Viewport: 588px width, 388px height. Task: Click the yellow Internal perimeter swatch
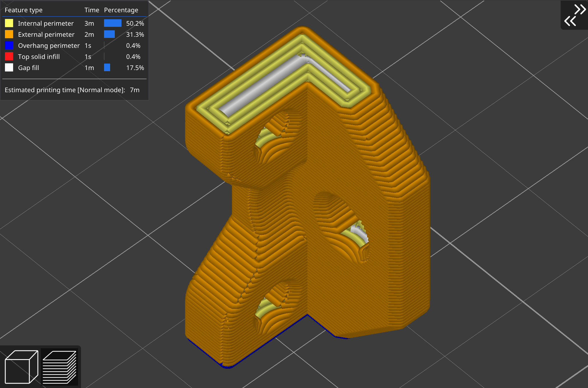(9, 23)
